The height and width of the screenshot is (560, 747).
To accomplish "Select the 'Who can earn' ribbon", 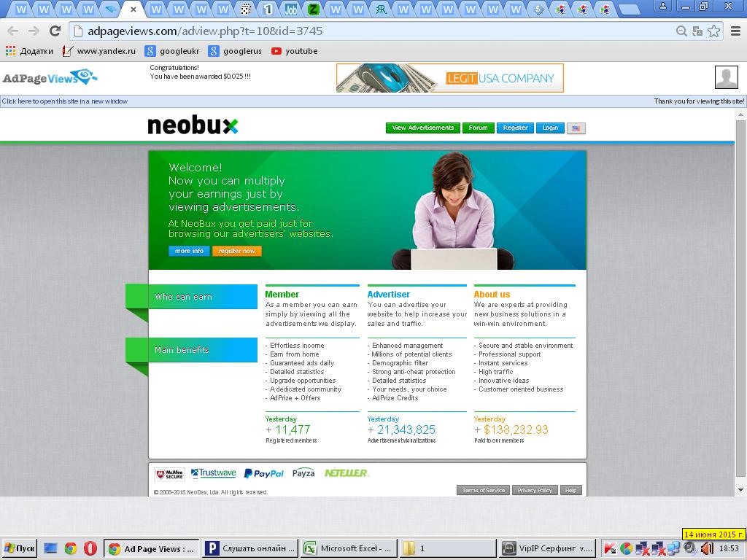I will pos(192,297).
